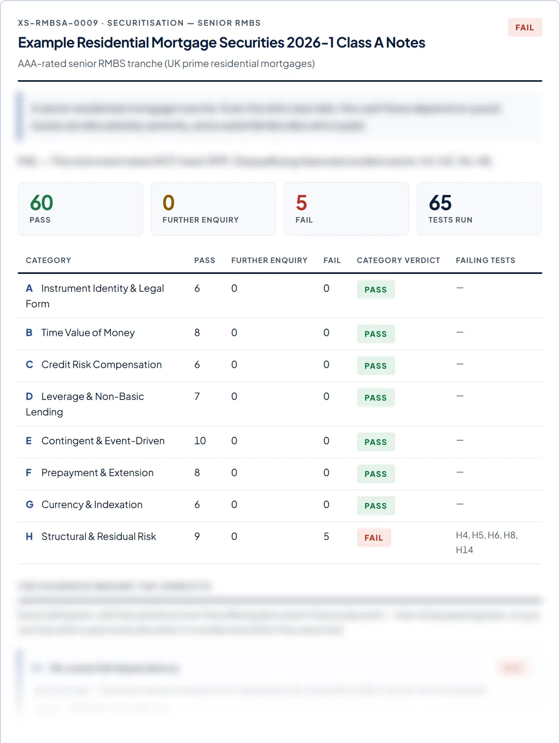Viewport: 560px width, 743px height.
Task: Click the PASS verdict badge for Instrument Identity
Action: (376, 289)
